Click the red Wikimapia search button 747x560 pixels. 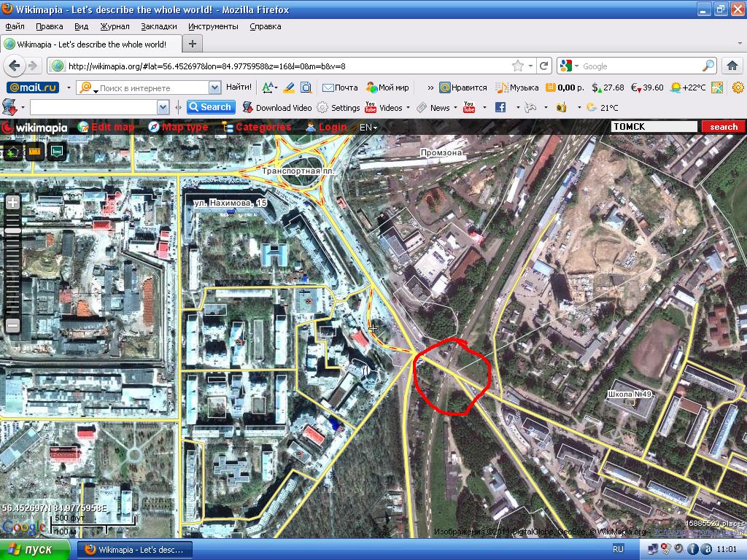[724, 127]
